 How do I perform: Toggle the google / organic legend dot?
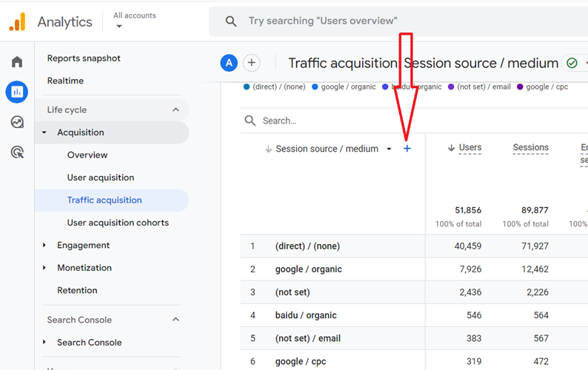(315, 87)
